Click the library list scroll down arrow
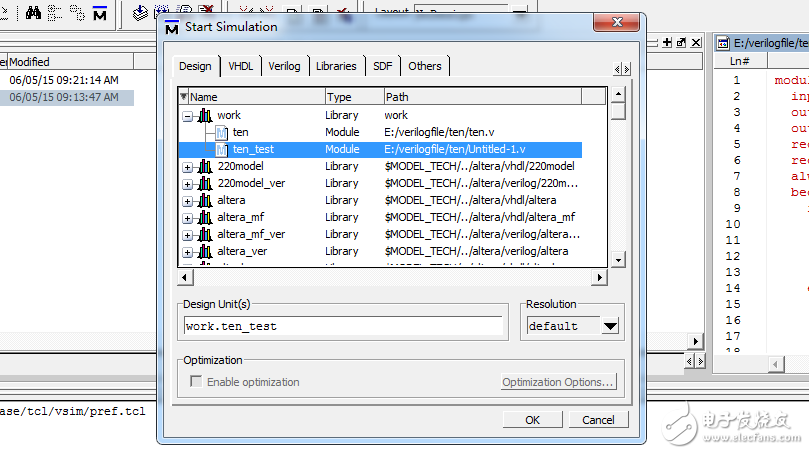809x454 pixels. (618, 260)
